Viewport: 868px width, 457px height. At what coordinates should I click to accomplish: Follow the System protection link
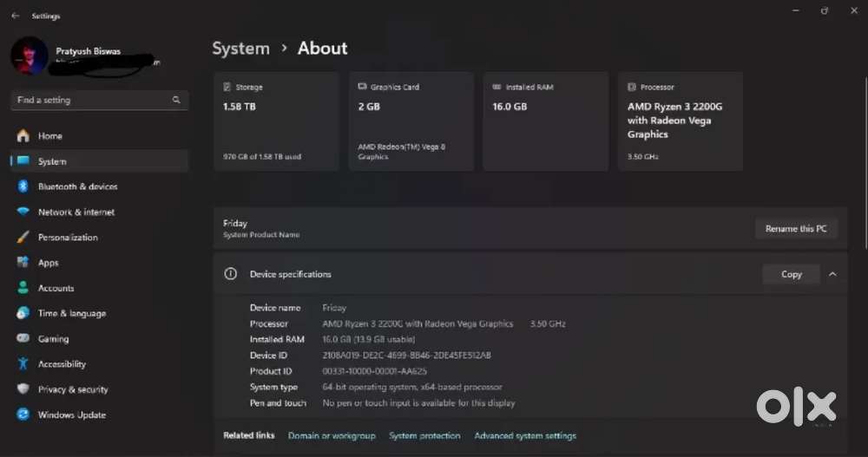[x=424, y=436]
